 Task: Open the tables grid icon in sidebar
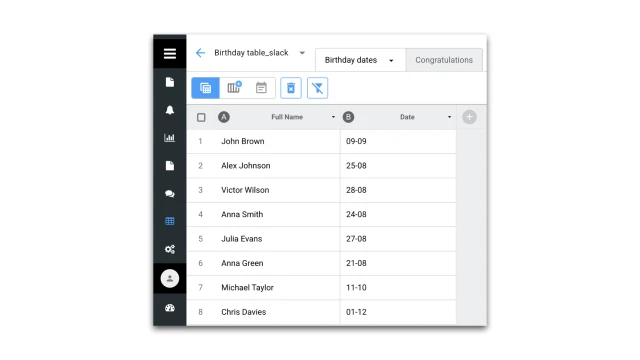tap(170, 221)
